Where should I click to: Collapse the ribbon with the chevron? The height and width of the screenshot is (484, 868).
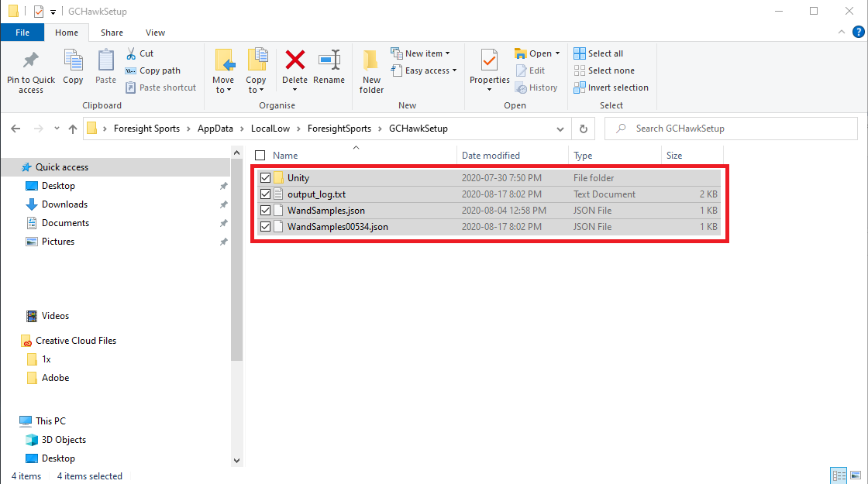point(842,32)
